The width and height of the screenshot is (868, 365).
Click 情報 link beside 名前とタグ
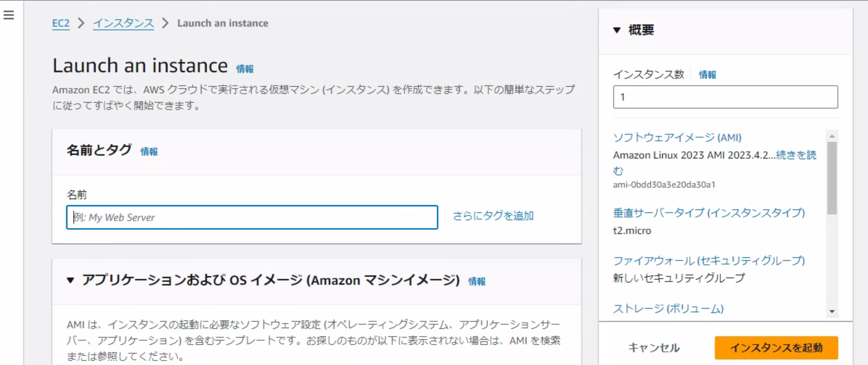tap(149, 151)
